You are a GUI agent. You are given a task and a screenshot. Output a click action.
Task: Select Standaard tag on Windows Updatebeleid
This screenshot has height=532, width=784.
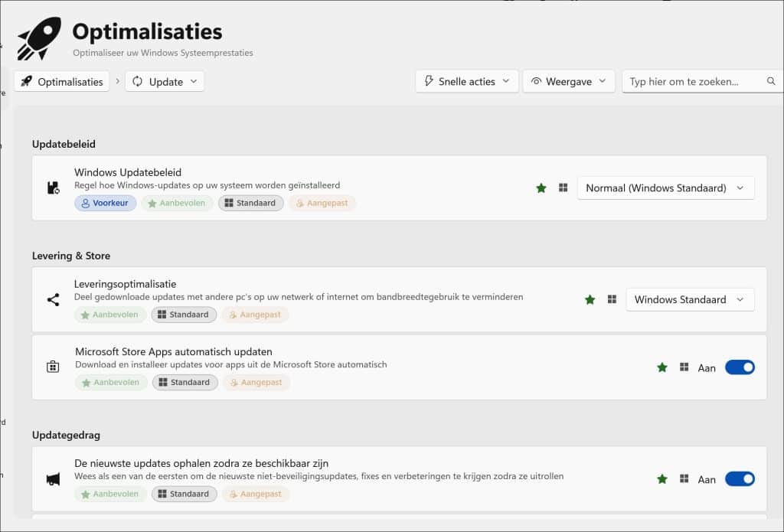click(x=250, y=203)
